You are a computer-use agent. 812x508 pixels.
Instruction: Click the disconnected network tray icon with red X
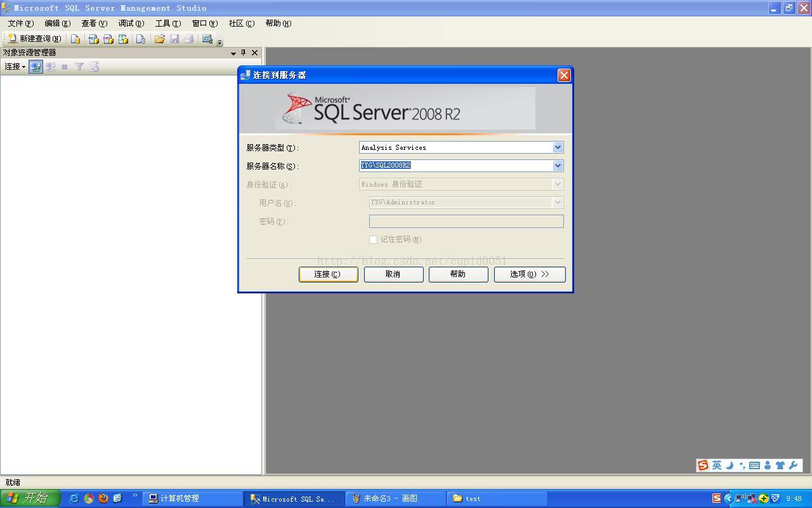752,498
